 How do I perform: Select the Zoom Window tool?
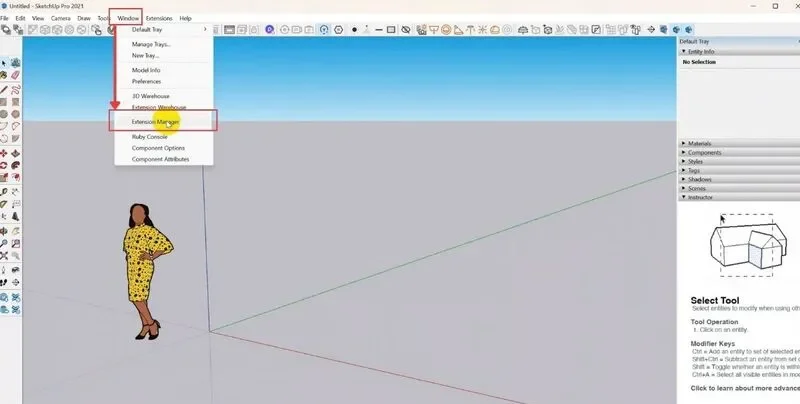pos(16,243)
